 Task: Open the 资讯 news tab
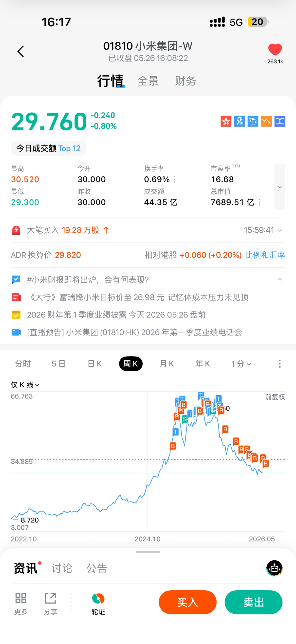pos(25,568)
